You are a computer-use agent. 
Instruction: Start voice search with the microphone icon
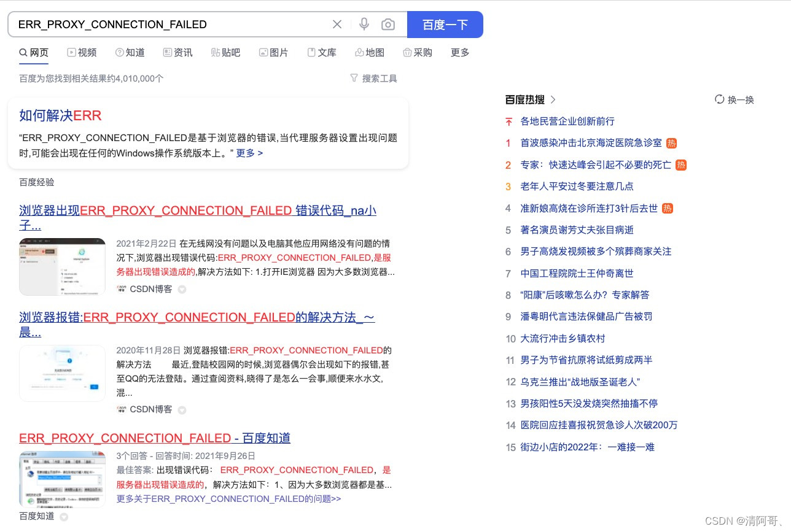pyautogui.click(x=364, y=24)
